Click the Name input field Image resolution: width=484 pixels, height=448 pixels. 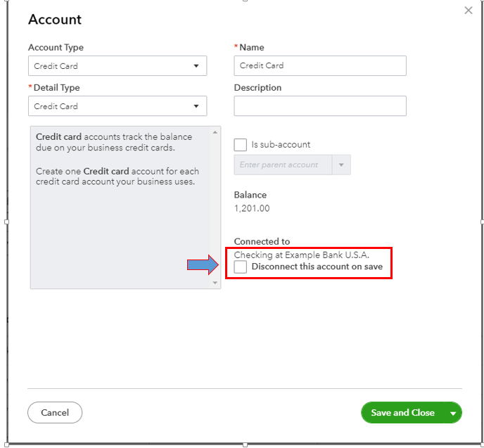pyautogui.click(x=320, y=65)
